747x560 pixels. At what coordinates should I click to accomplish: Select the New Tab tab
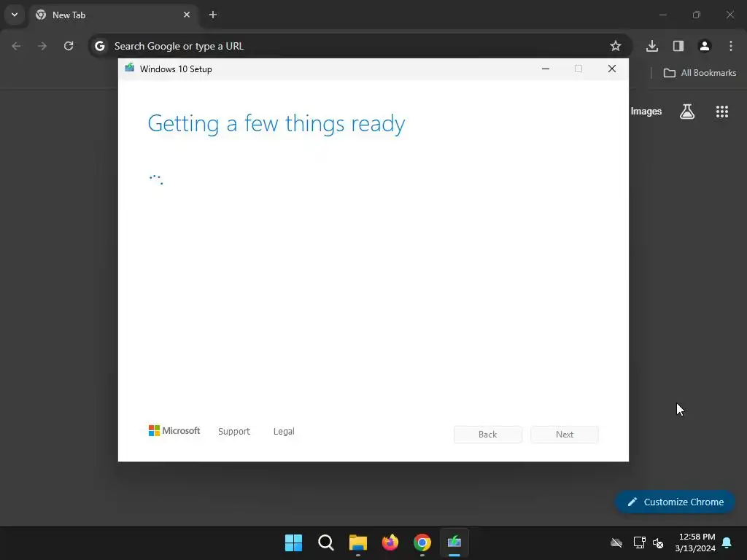click(x=113, y=15)
